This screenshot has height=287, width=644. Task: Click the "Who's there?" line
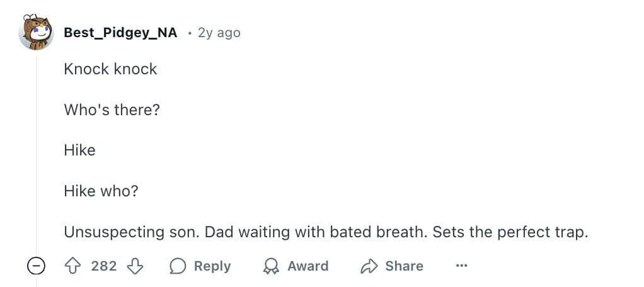(x=112, y=110)
